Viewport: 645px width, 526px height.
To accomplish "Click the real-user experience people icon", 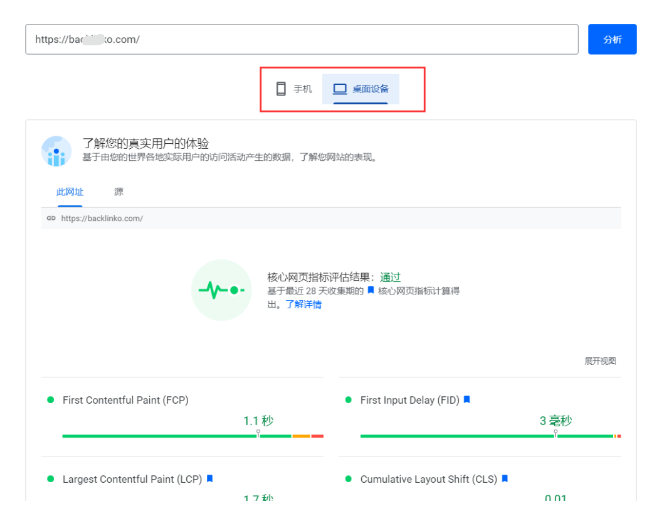I will click(x=56, y=151).
